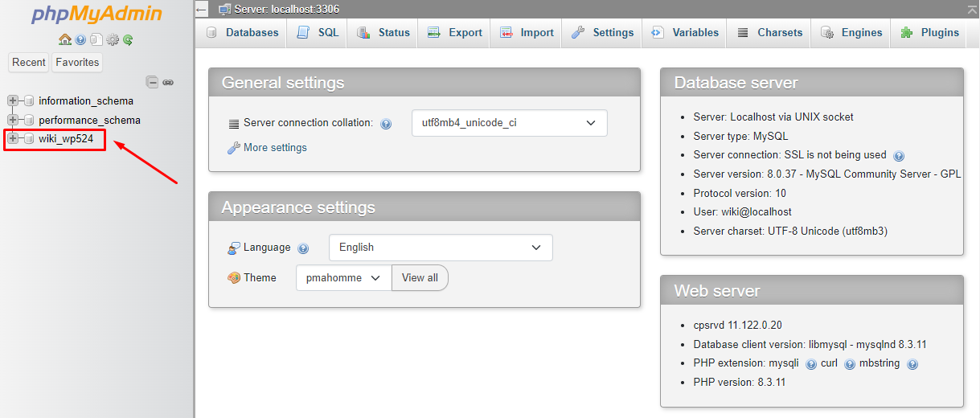This screenshot has height=418, width=980.
Task: Click 'cpsrvd 11.122.0.20' text
Action: [x=737, y=326]
